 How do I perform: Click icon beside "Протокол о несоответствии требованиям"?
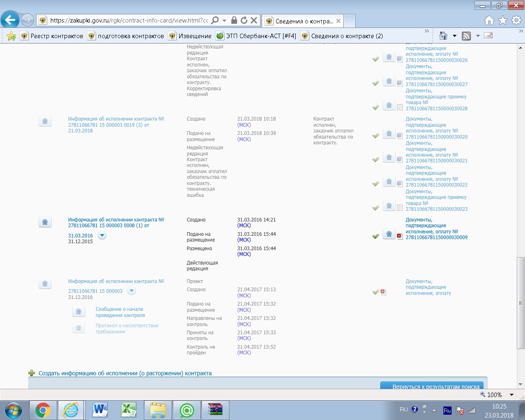pyautogui.click(x=78, y=328)
